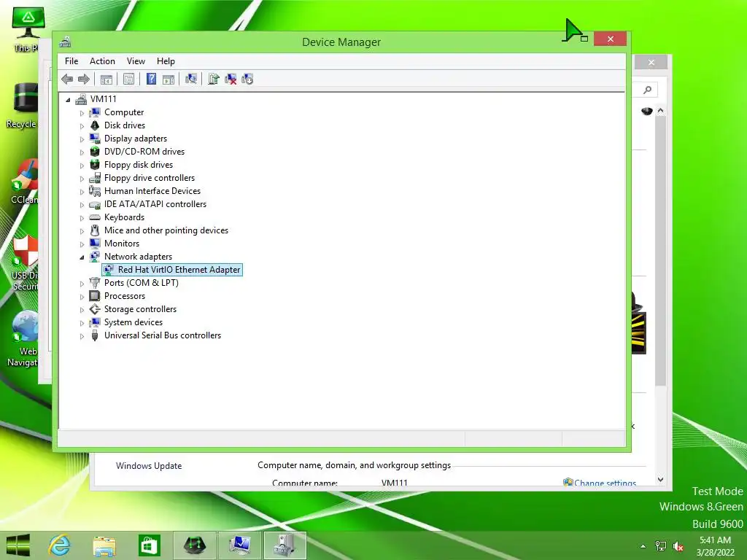747x560 pixels.
Task: Click the green pyramid app on the taskbar
Action: coord(194,545)
